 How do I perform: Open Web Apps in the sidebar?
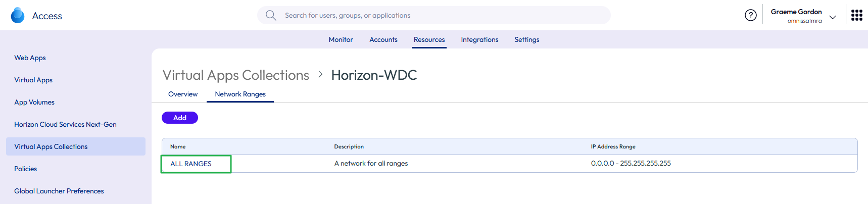[x=30, y=58]
